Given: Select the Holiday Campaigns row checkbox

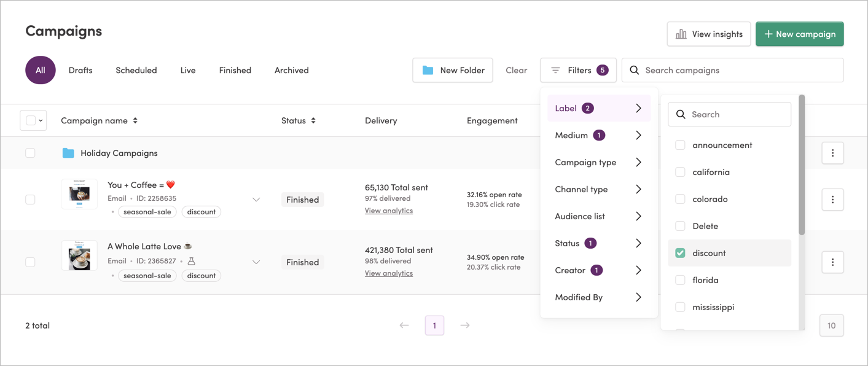Looking at the screenshot, I should (30, 152).
